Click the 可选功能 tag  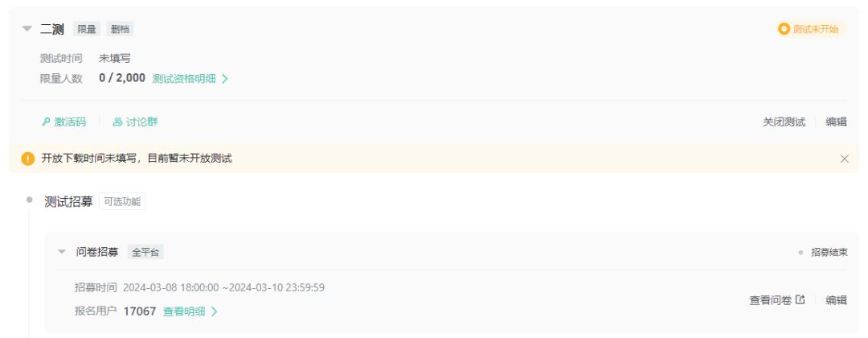coord(122,202)
